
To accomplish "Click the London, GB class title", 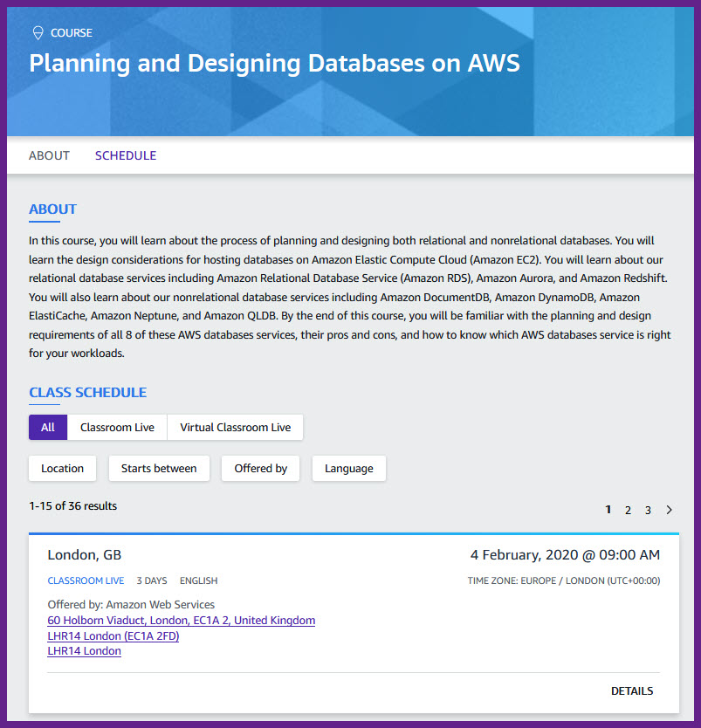I will [x=84, y=555].
